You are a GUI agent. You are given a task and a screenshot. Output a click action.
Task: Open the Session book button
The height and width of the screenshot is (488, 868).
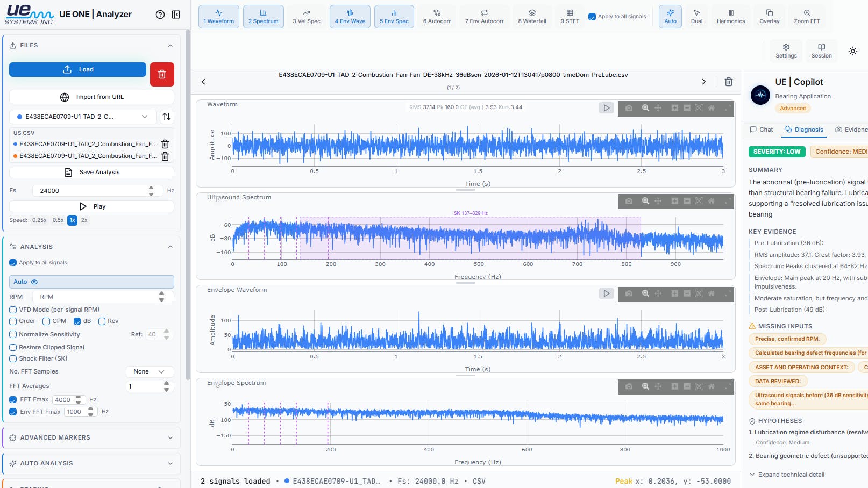coord(821,51)
